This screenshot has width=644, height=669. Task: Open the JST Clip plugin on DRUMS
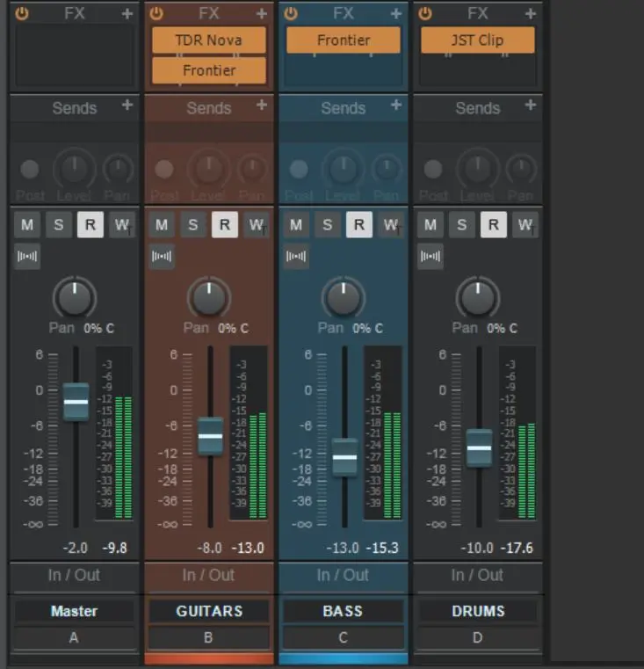coord(477,40)
